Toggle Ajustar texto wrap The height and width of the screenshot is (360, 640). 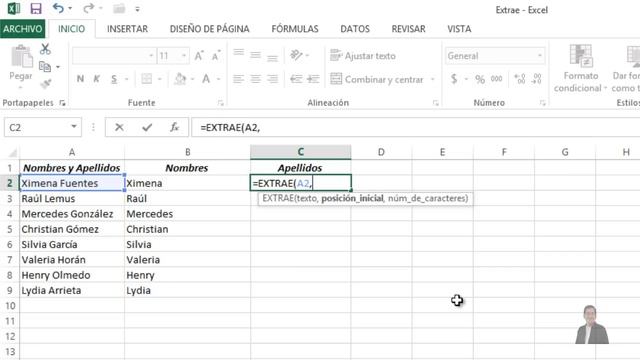pyautogui.click(x=362, y=56)
